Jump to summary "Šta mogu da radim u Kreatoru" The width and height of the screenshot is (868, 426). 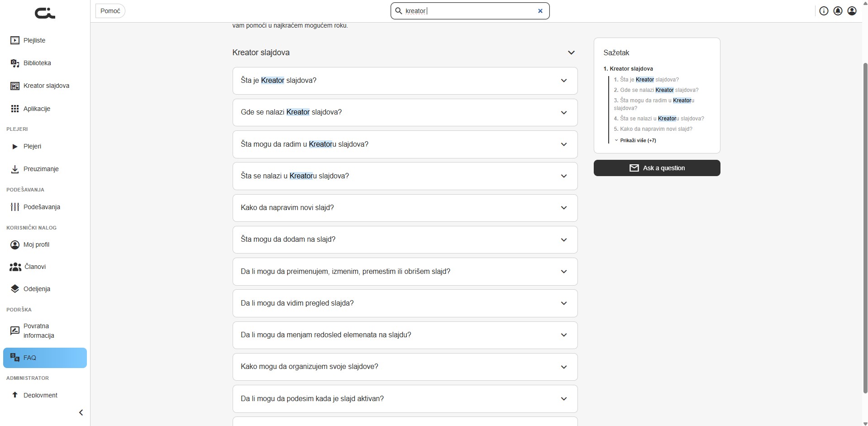(x=654, y=104)
